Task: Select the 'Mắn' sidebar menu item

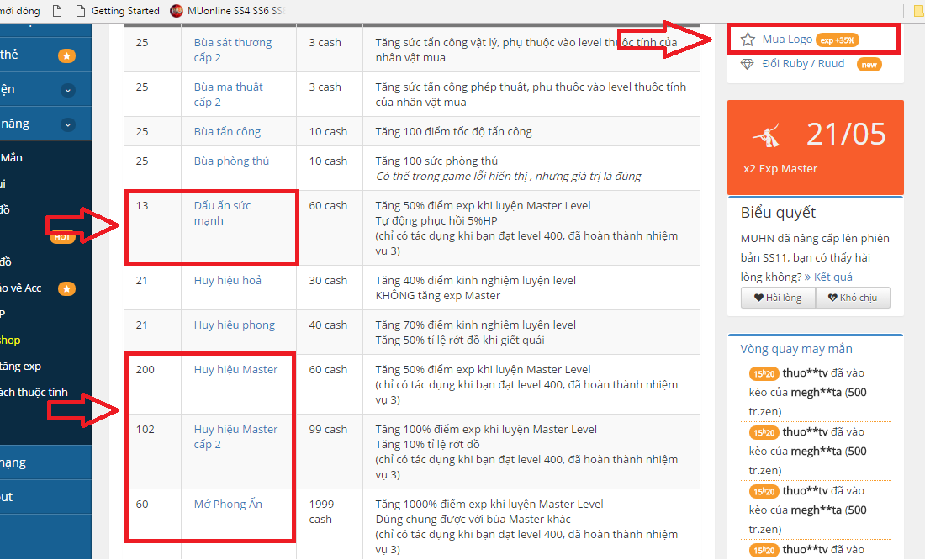Action: (11, 157)
